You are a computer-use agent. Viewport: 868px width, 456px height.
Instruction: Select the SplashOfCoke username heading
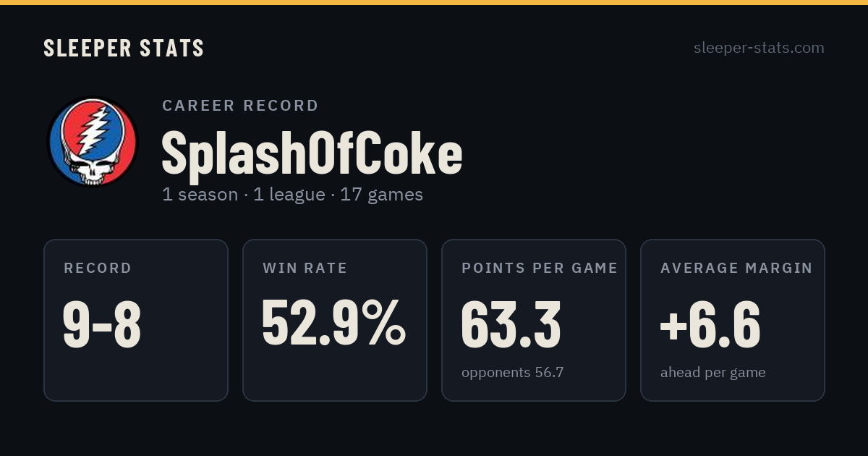click(x=312, y=153)
